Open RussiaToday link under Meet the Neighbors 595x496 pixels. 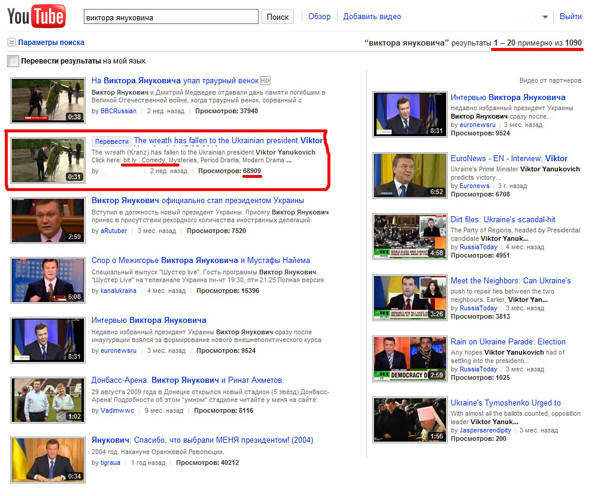478,308
